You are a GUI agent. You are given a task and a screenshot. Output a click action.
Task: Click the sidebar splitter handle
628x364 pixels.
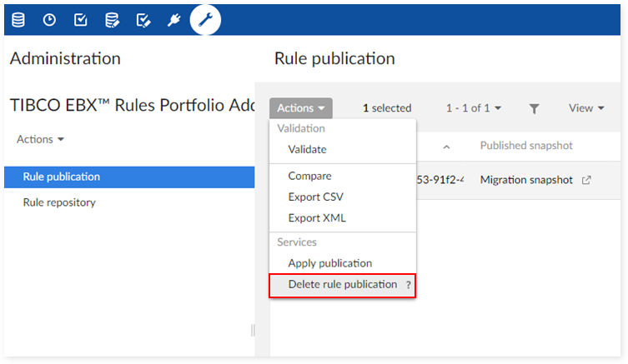pyautogui.click(x=253, y=331)
